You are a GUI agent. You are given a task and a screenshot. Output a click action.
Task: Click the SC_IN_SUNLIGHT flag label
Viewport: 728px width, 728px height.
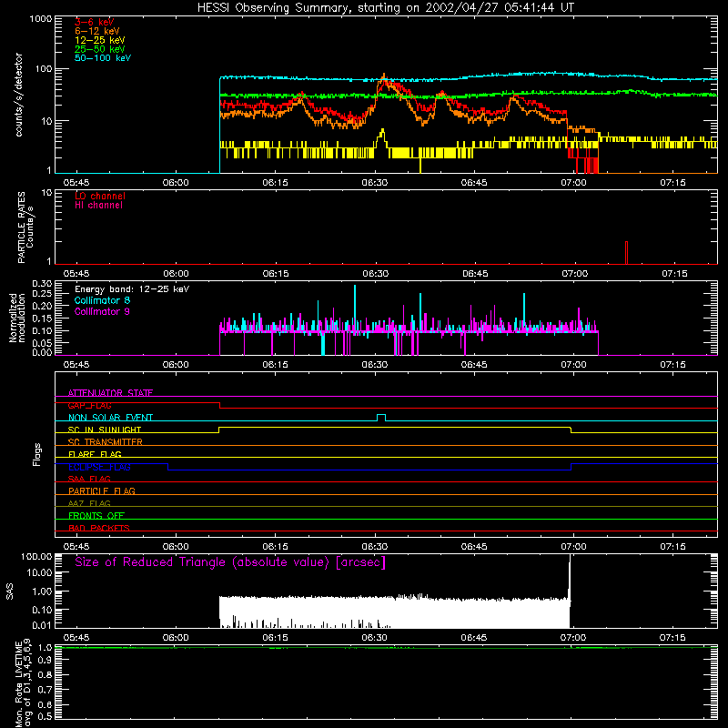[105, 430]
